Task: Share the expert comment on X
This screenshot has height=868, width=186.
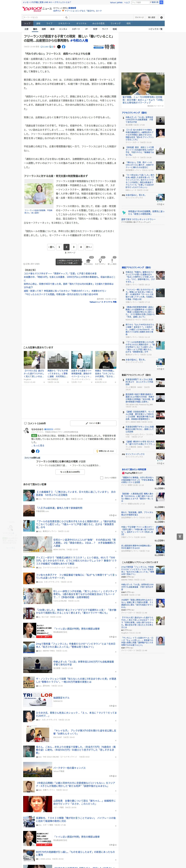Action: pyautogui.click(x=33, y=451)
